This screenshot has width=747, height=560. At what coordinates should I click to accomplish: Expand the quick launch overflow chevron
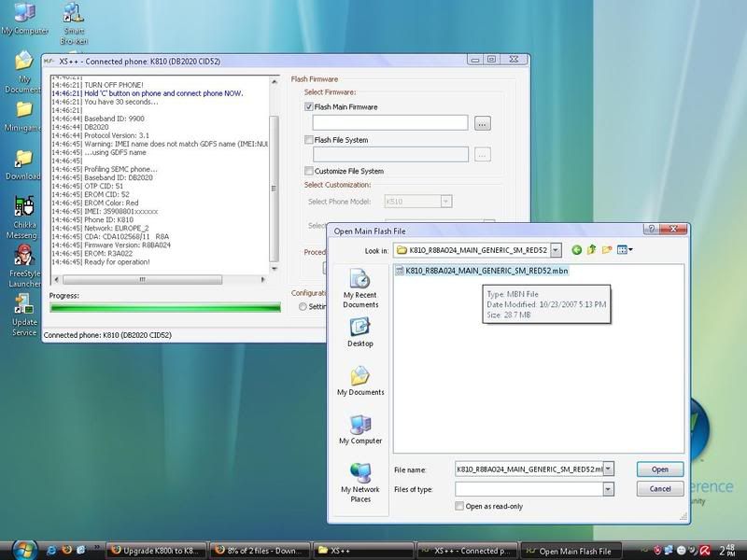[x=97, y=547]
